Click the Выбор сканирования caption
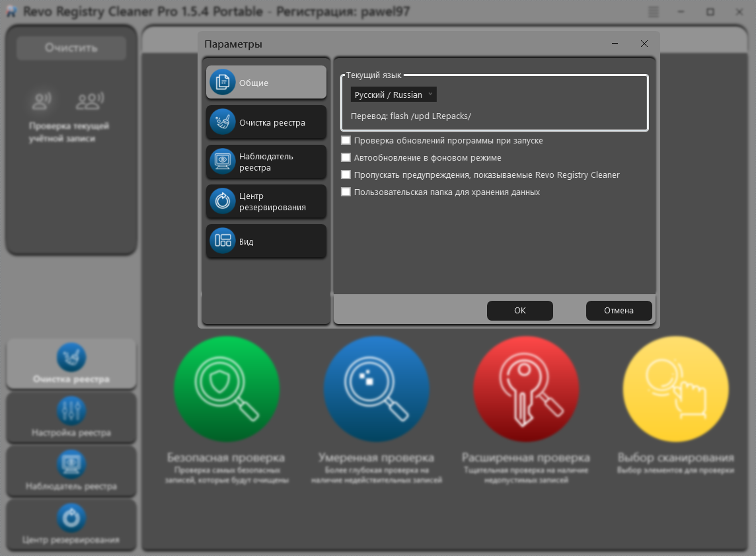The width and height of the screenshot is (756, 556). 676,457
